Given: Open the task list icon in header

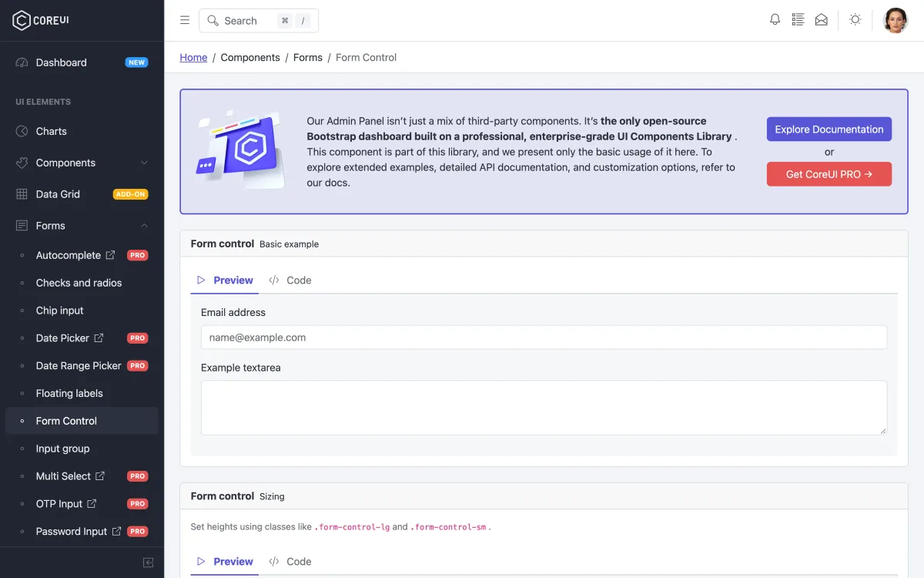Looking at the screenshot, I should pos(798,20).
